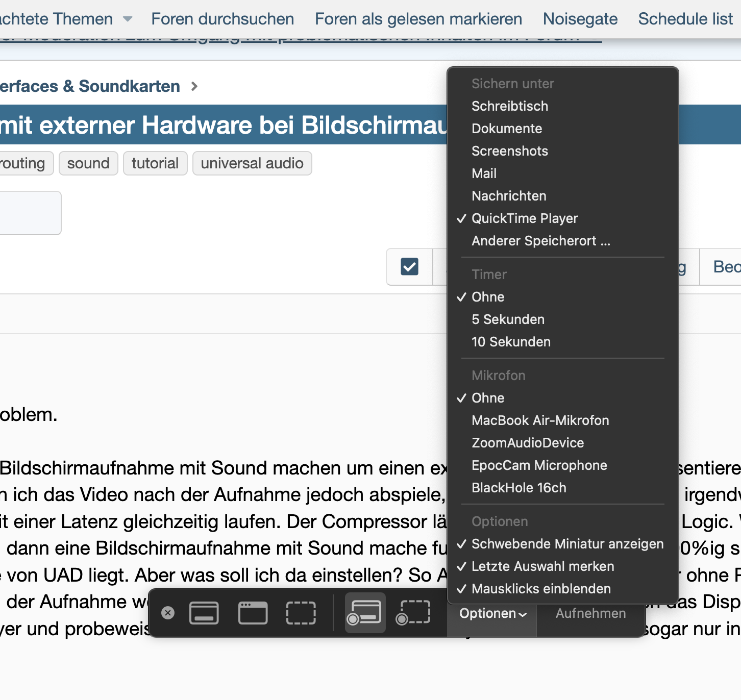Viewport: 741px width, 700px height.
Task: Expand the Themen dropdown arrow
Action: tap(128, 19)
